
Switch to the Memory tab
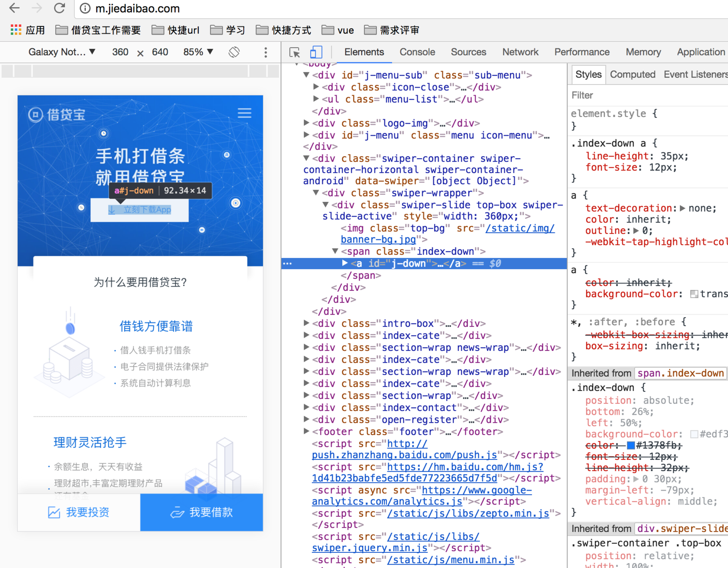point(643,52)
